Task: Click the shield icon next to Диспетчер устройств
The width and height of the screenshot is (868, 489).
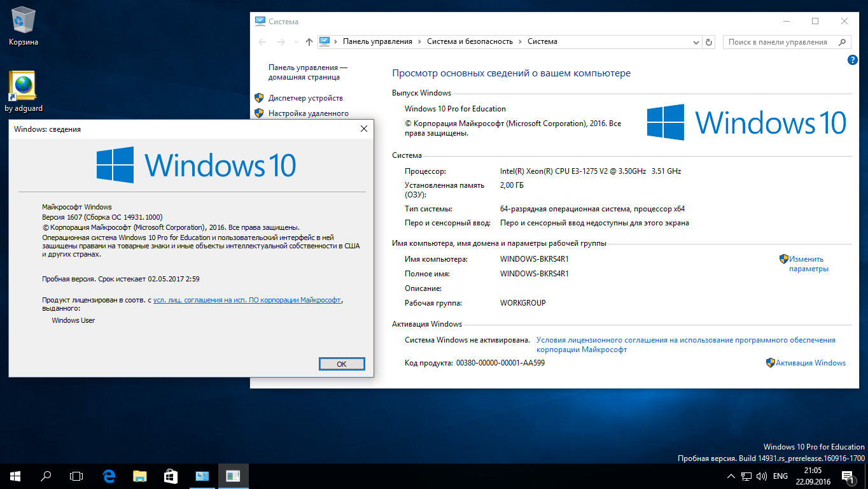Action: pos(259,98)
